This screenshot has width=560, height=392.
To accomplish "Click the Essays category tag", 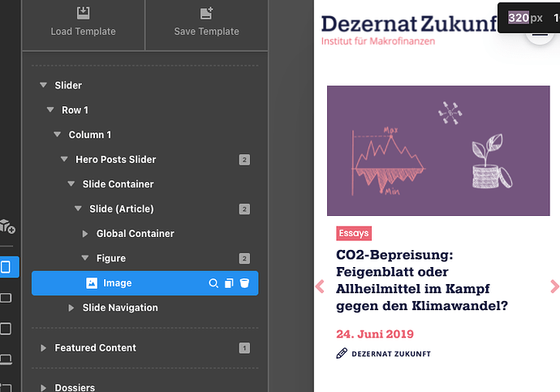I will pyautogui.click(x=354, y=233).
